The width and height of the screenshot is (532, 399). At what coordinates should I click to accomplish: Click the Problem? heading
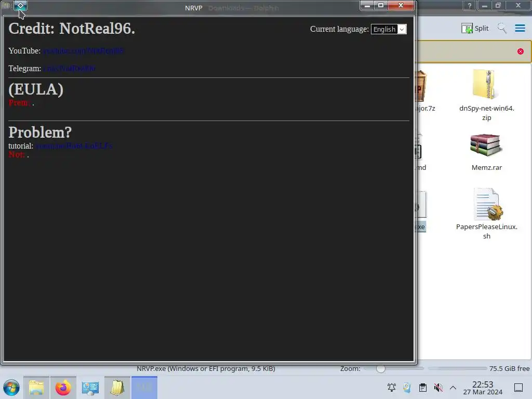(x=40, y=132)
